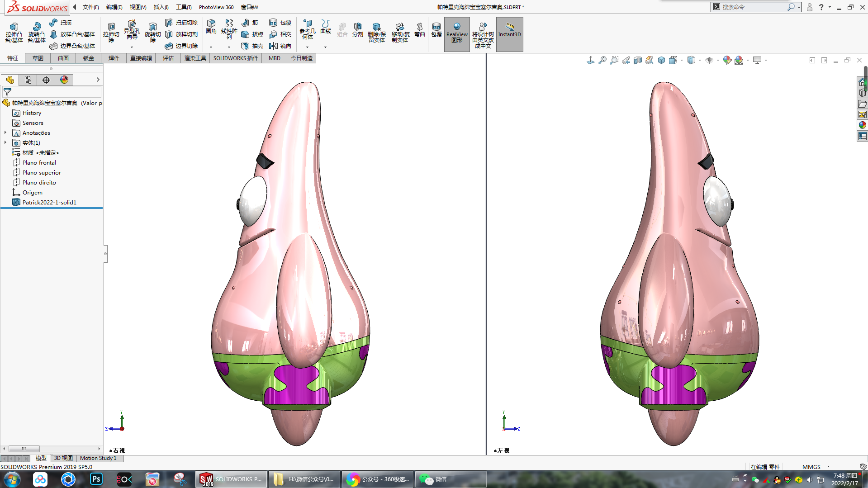Open the 异型孔向导 dropdown arrow

(132, 47)
